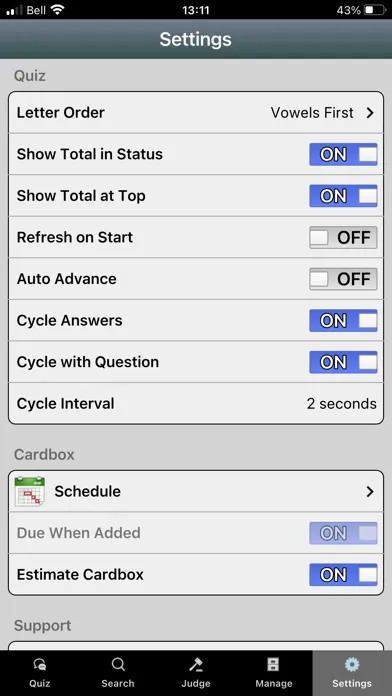Select the Settings gear icon

[352, 664]
